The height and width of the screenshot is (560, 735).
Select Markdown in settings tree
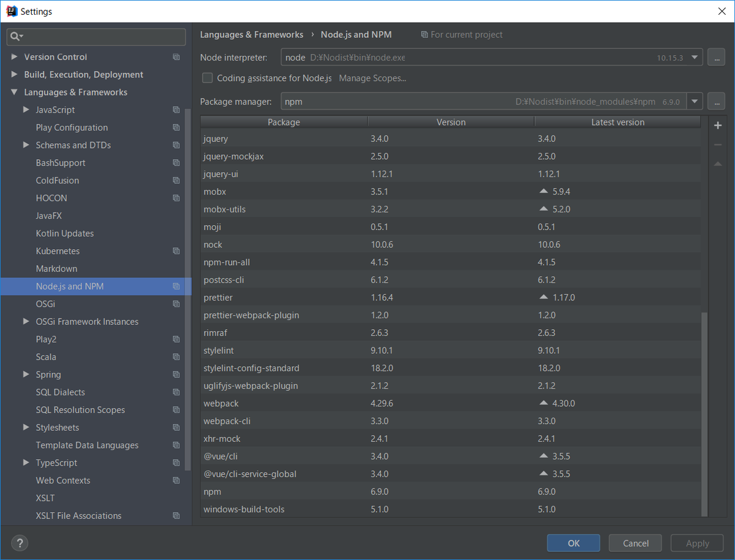click(56, 269)
